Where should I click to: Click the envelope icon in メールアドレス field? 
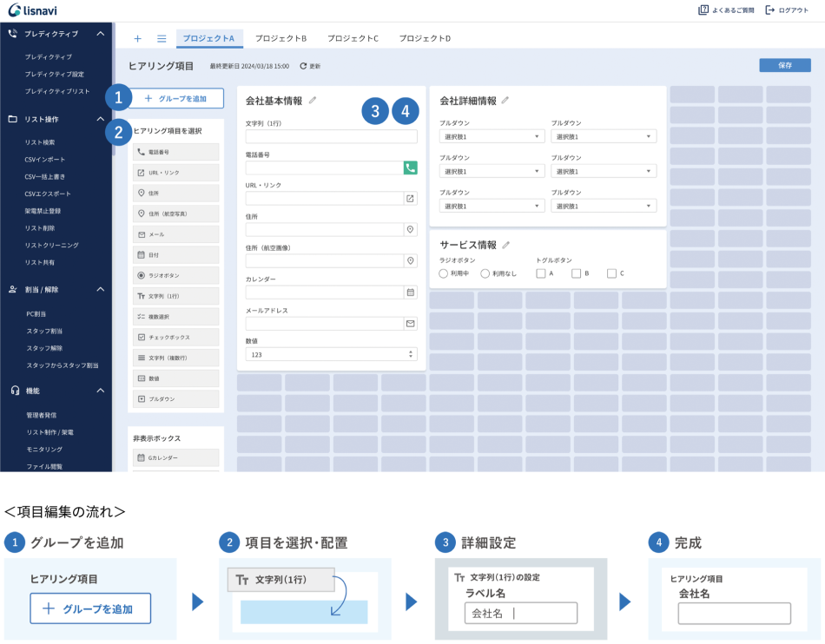(410, 323)
